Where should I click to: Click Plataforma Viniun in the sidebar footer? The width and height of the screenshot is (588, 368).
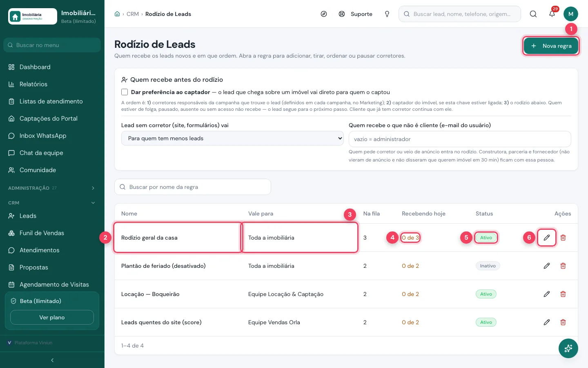point(33,343)
